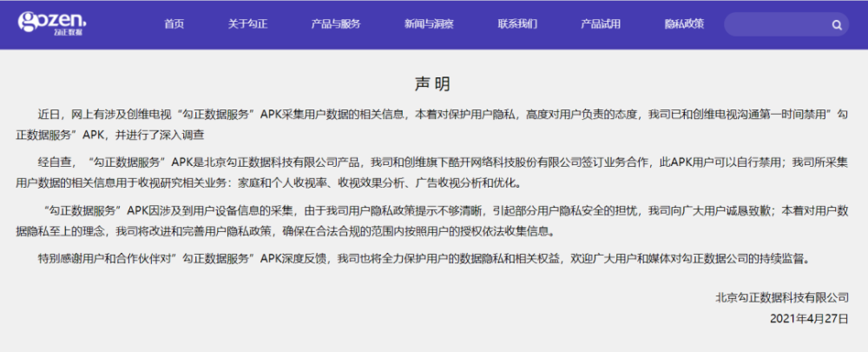Open the 首页 navigation item
This screenshot has height=352, width=868.
[x=174, y=23]
